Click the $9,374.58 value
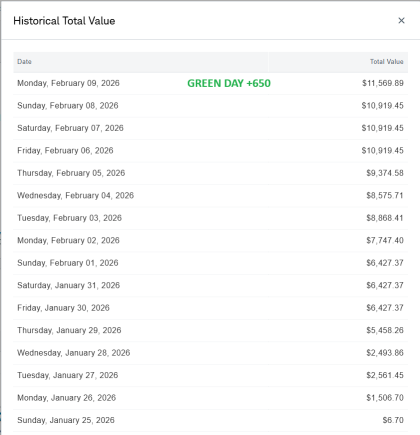 coord(385,173)
